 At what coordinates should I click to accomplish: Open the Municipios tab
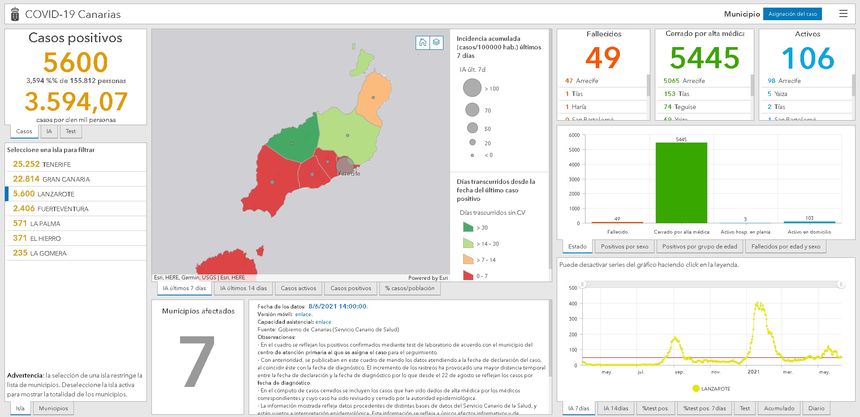click(x=53, y=408)
